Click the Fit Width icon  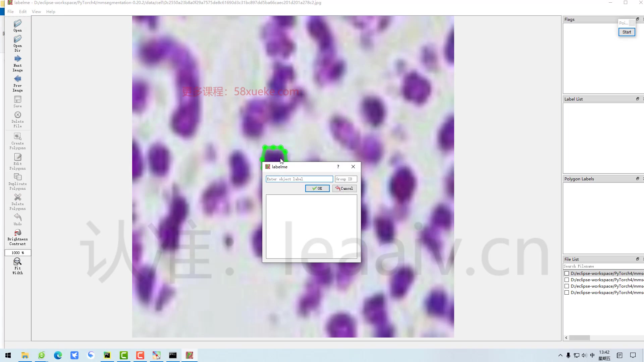pyautogui.click(x=17, y=266)
